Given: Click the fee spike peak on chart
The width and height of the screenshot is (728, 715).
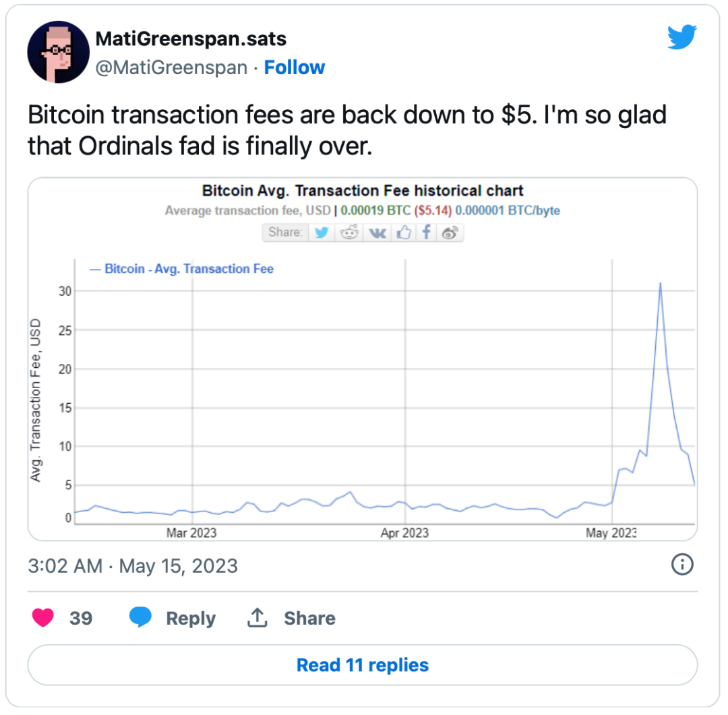Looking at the screenshot, I should tap(660, 283).
